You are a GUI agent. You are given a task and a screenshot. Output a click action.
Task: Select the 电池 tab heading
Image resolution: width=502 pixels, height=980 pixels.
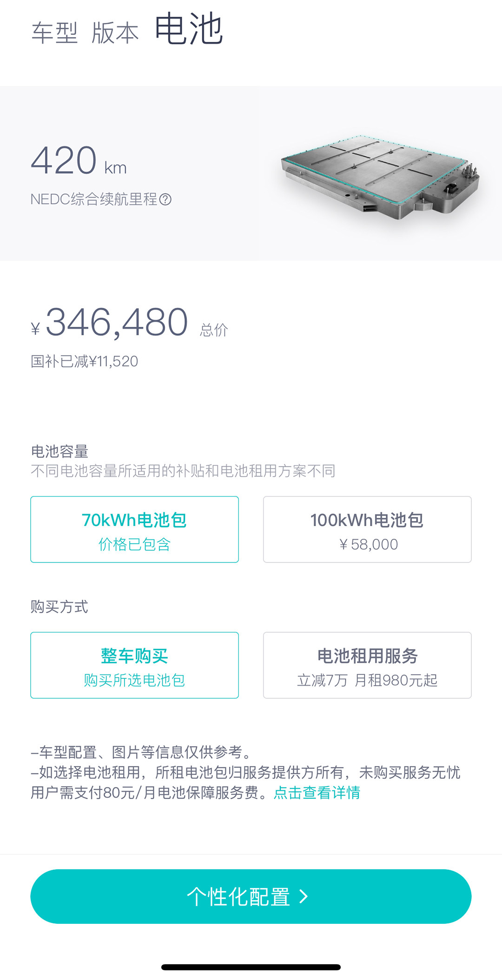point(189,29)
